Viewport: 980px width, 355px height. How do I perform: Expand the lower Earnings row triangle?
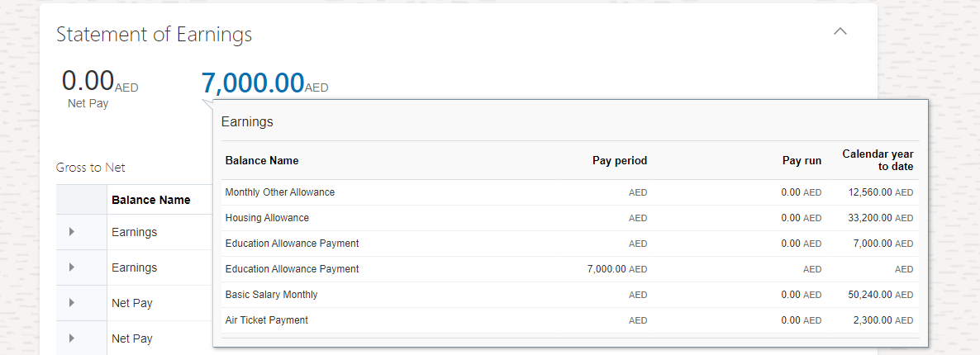tap(71, 267)
